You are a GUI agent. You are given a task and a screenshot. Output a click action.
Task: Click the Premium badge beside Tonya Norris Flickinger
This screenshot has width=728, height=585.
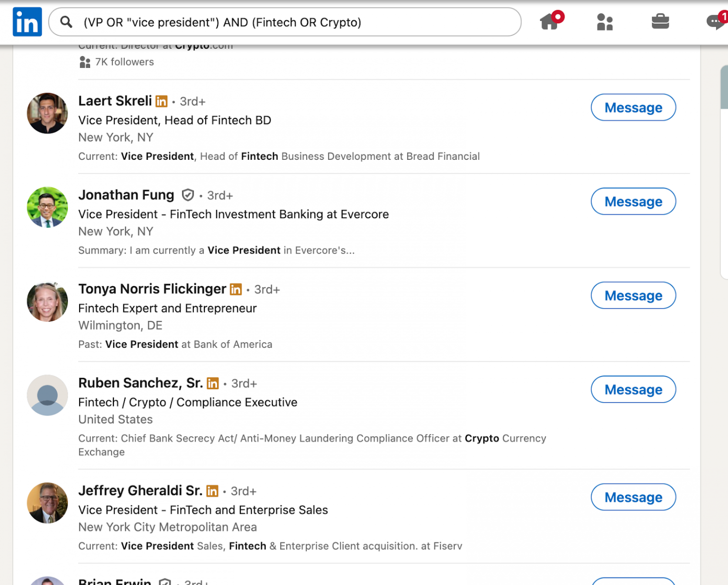point(236,289)
